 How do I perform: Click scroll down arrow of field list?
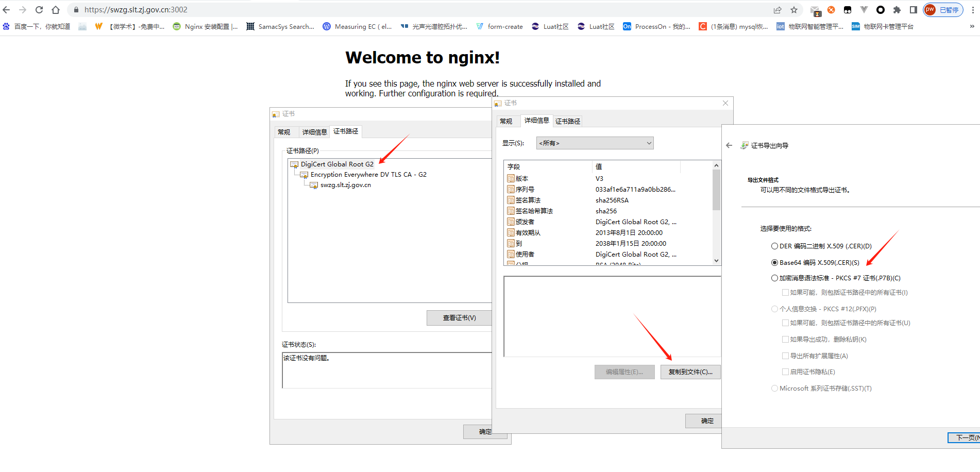click(716, 261)
